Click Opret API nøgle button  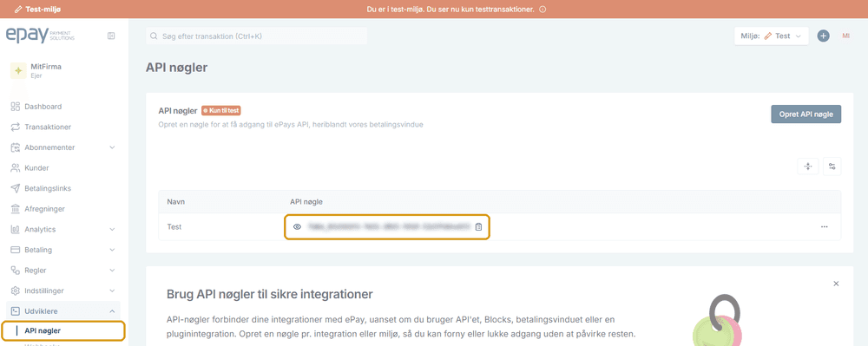coord(806,114)
